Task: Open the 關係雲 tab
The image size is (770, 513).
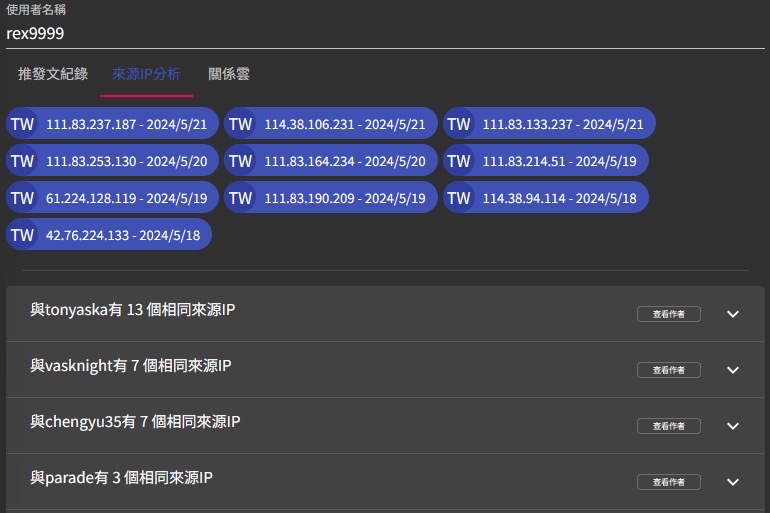Action: coord(229,74)
